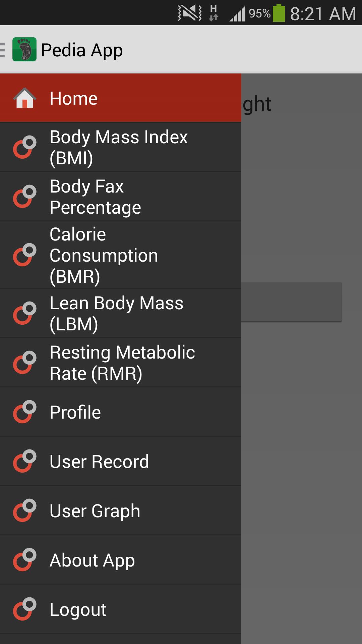Tap the 8:21 AM clock

click(323, 14)
